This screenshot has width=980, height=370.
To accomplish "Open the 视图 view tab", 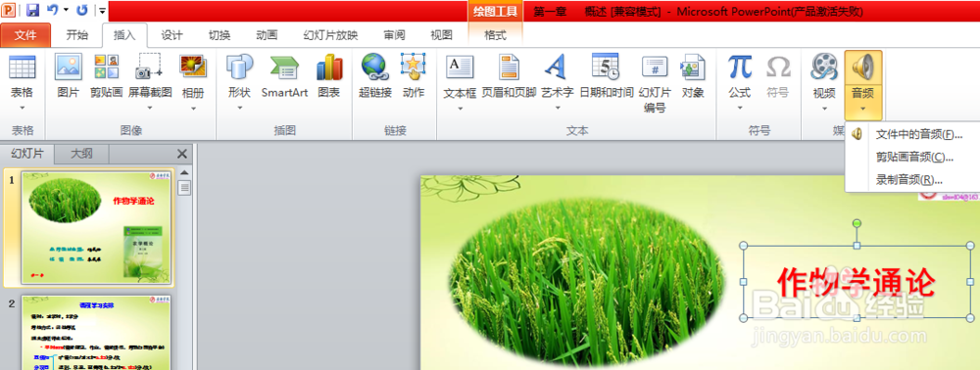I will [441, 35].
